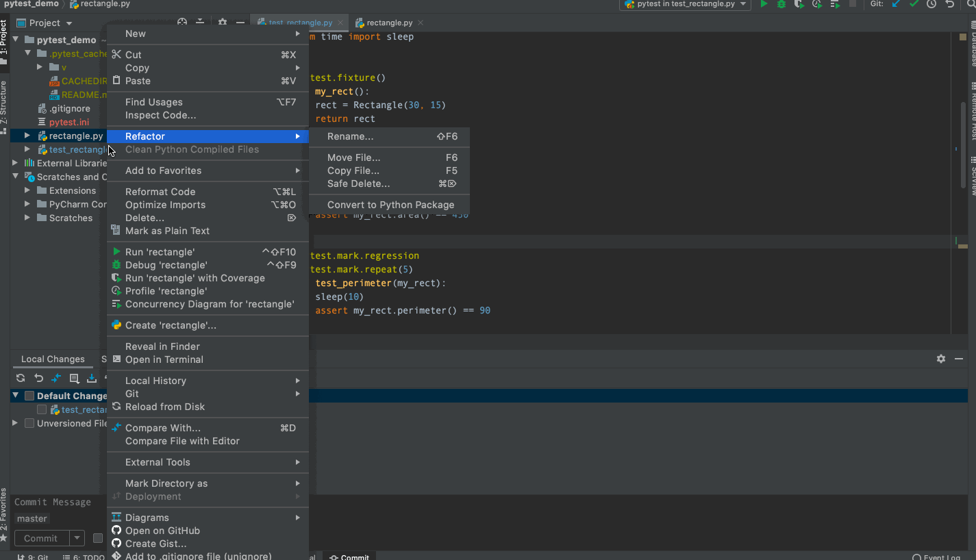Click the Git update project blue arrow
The image size is (976, 560).
coord(896,4)
